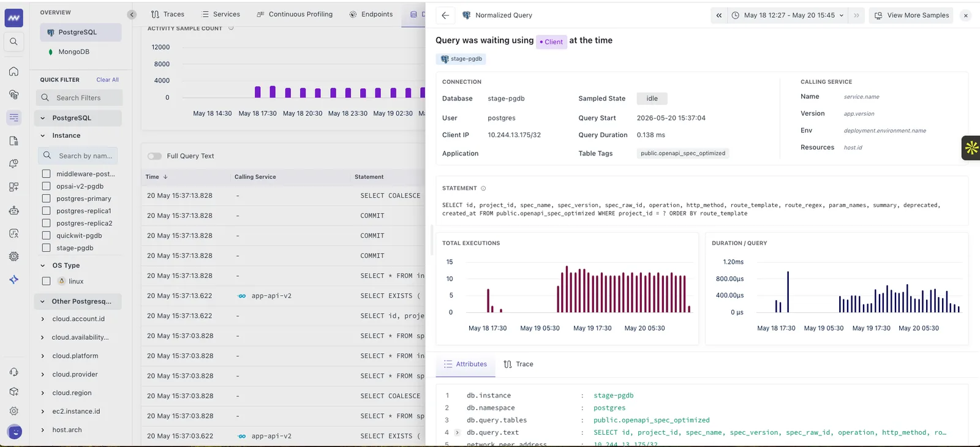The width and height of the screenshot is (980, 447).
Task: Collapse the OS Type section
Action: (x=43, y=266)
